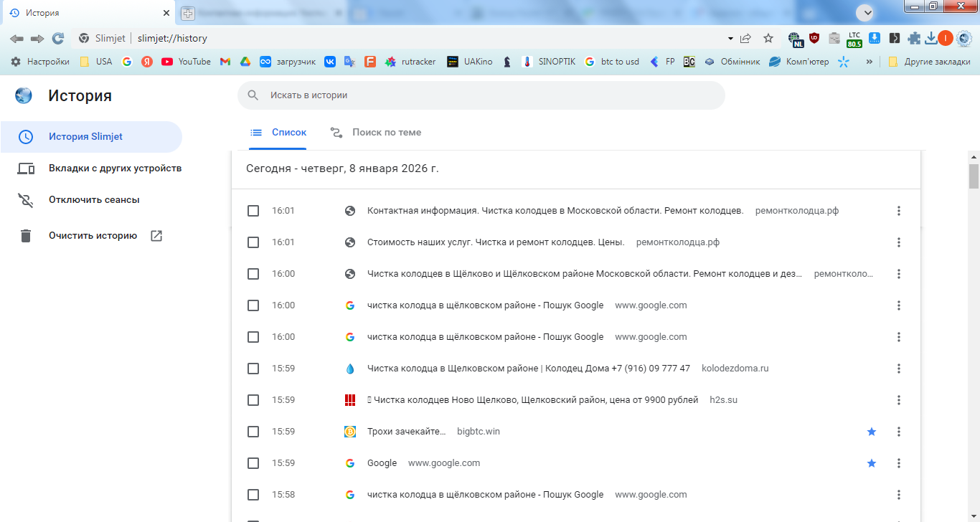Screen dimensions: 980x522
Task: Open Очистить историю
Action: [x=92, y=236]
